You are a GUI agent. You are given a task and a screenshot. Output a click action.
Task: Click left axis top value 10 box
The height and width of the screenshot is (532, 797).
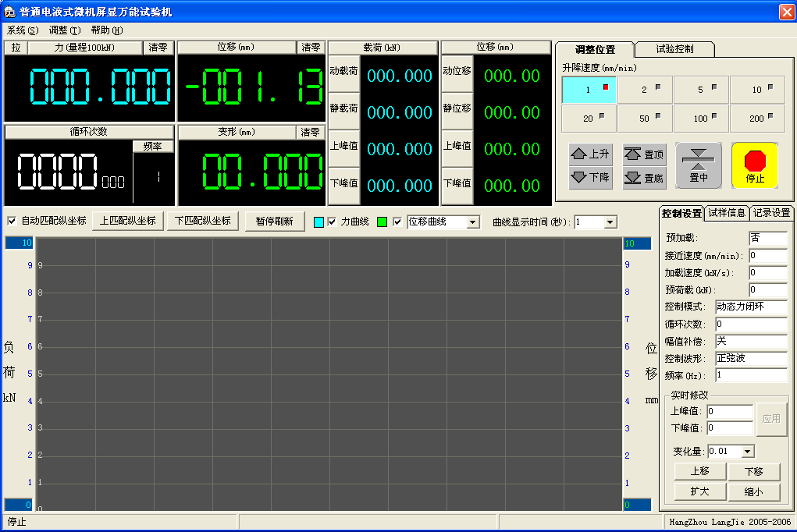pyautogui.click(x=20, y=243)
